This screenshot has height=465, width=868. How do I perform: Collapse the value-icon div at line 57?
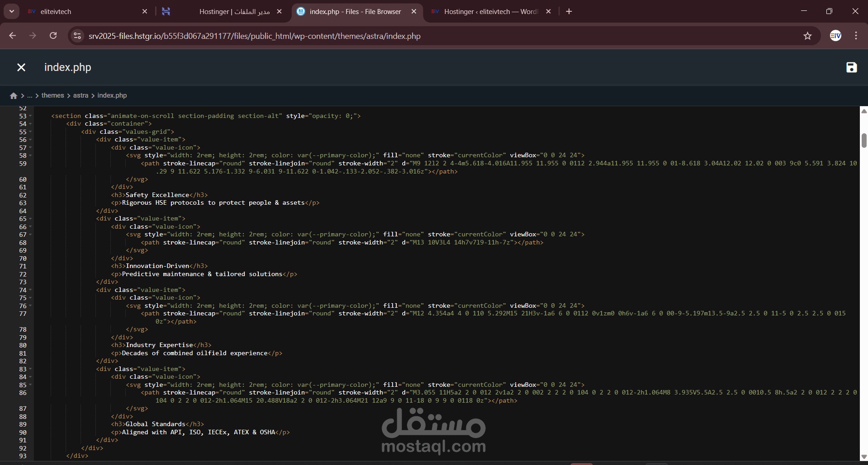(30, 148)
